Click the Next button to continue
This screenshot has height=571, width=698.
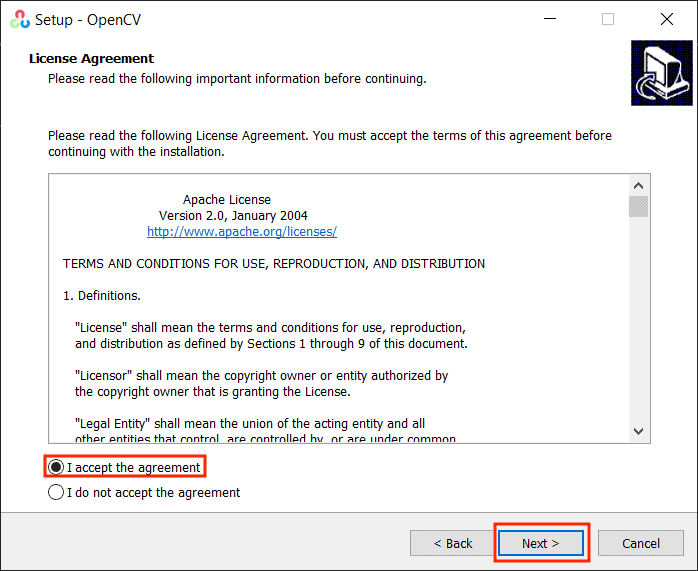[x=541, y=543]
